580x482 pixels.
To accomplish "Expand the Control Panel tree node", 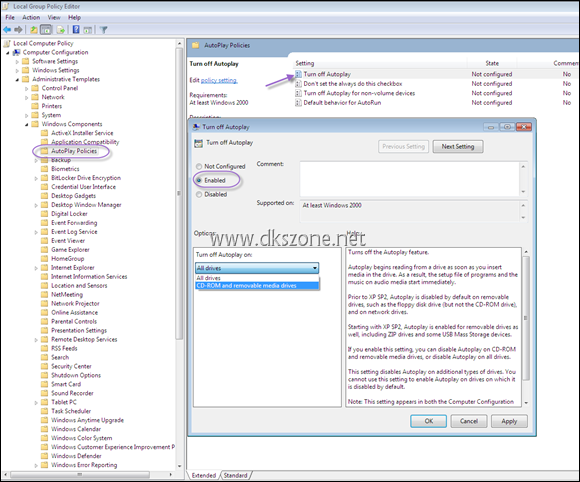I will 27,88.
